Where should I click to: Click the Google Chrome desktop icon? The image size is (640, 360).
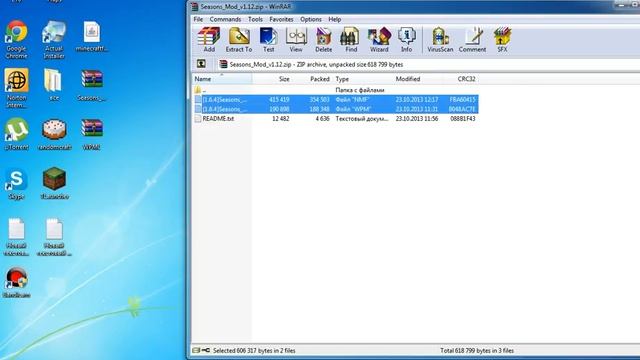[x=16, y=39]
